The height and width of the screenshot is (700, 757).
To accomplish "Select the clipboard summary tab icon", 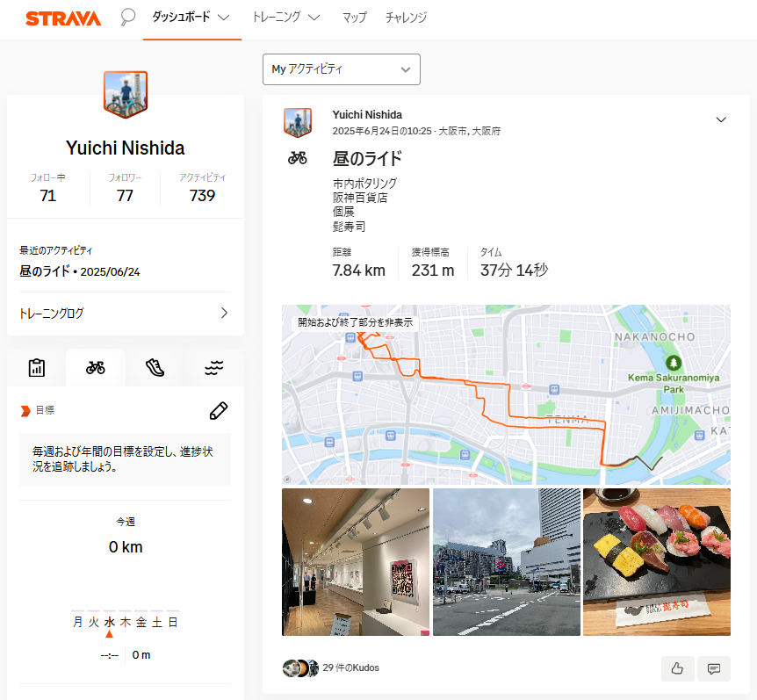I will [x=37, y=367].
